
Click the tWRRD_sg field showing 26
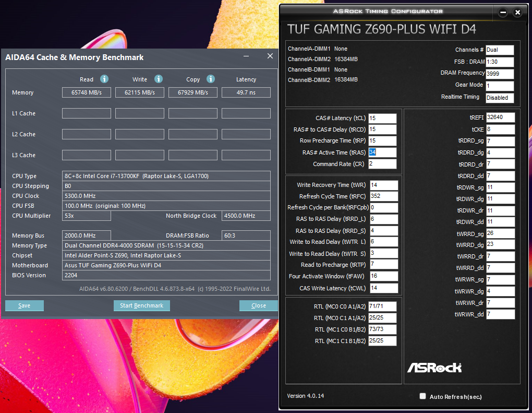pos(501,233)
